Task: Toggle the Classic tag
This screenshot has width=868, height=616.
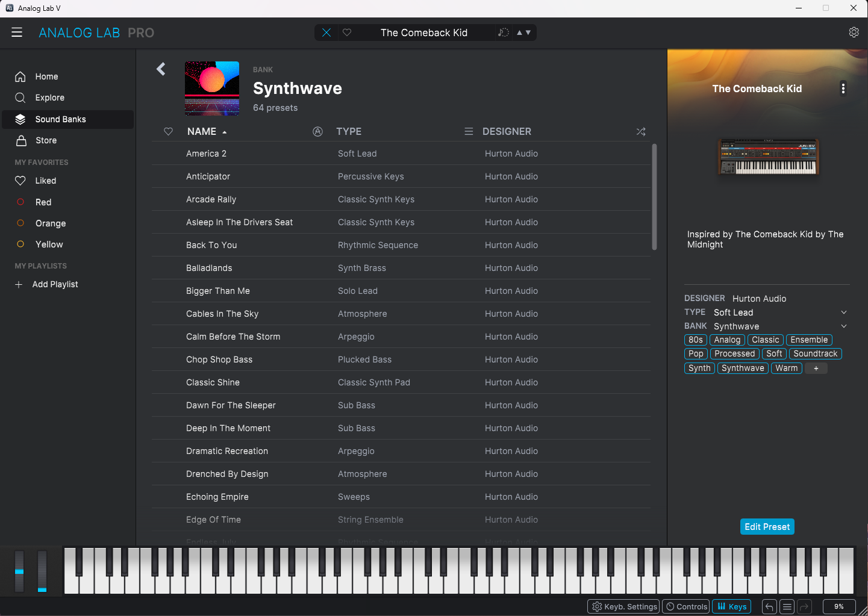Action: pos(765,340)
